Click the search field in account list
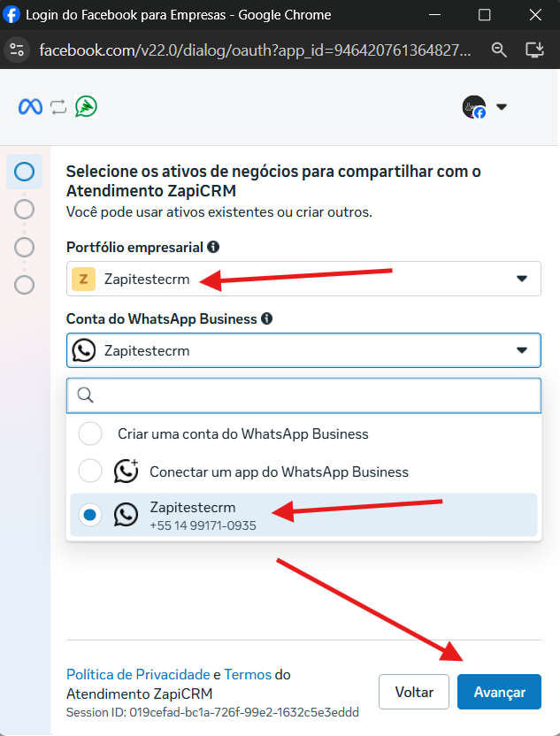This screenshot has width=560, height=736. click(x=303, y=395)
